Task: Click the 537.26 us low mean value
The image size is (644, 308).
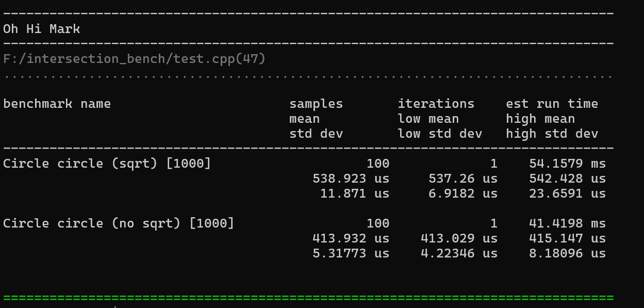Action: coord(463,179)
